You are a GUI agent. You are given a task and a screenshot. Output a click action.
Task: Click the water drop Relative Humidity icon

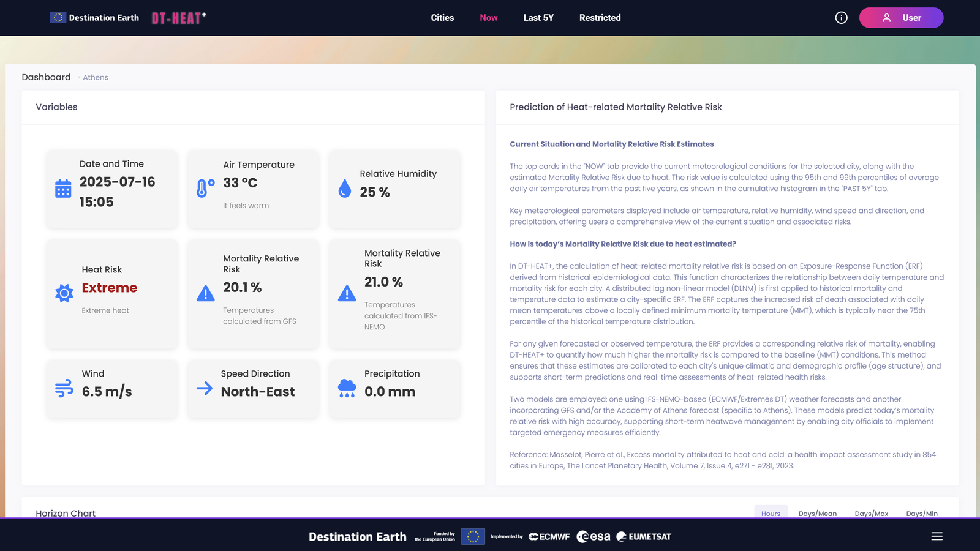pos(345,189)
